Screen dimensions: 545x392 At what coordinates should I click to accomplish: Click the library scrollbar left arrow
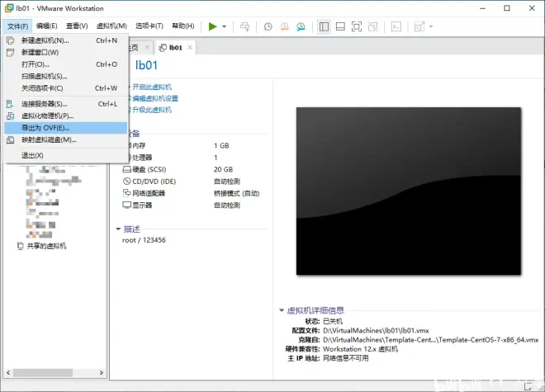click(8, 373)
